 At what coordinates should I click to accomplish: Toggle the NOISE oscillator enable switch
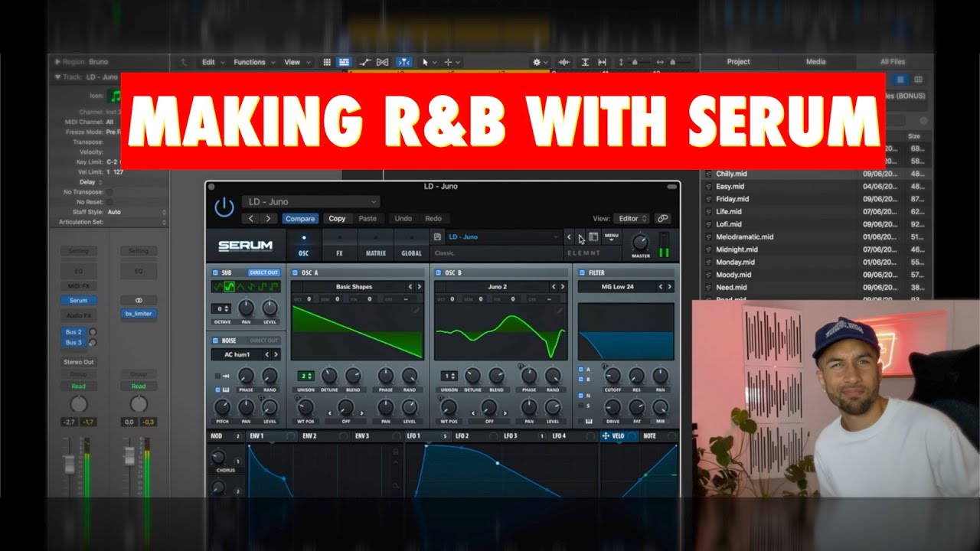(216, 341)
